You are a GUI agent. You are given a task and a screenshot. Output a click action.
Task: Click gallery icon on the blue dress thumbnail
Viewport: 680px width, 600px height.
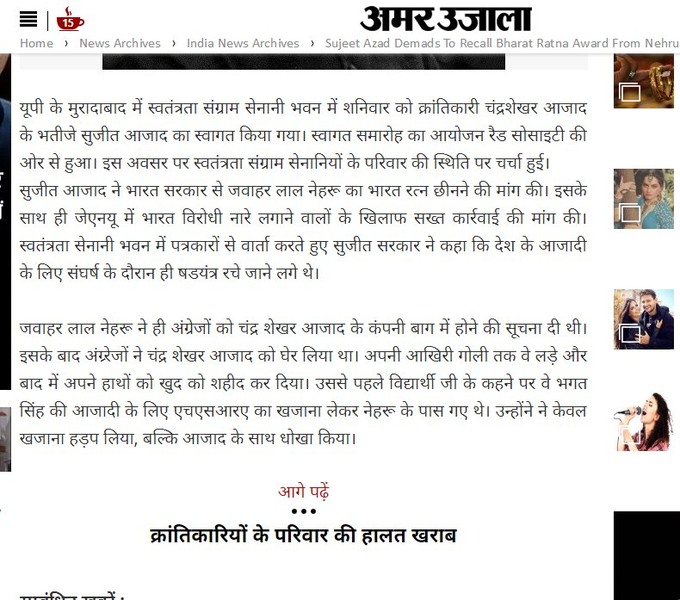pyautogui.click(x=630, y=212)
